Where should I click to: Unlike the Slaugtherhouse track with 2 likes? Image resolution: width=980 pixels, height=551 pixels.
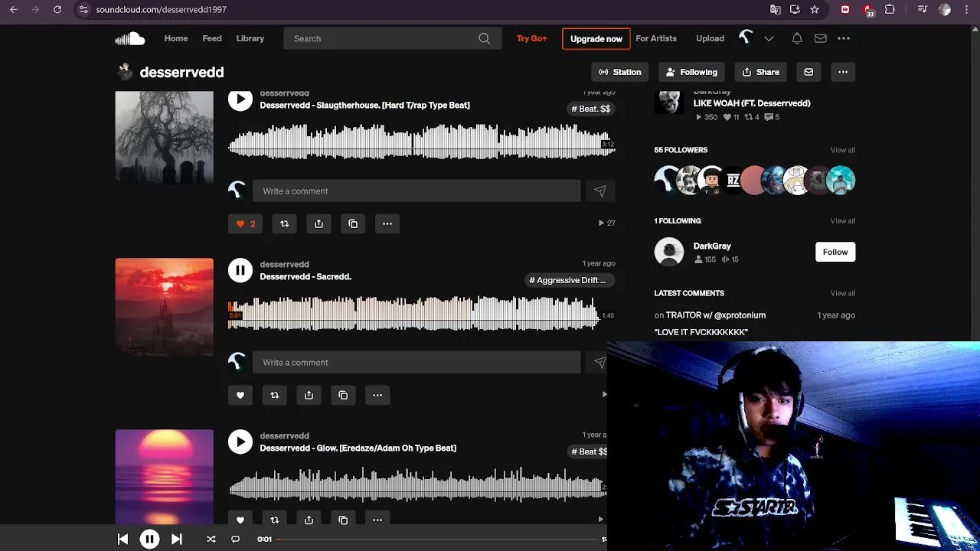(x=246, y=223)
